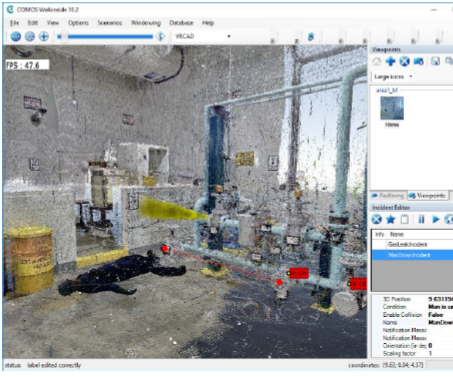
Task: Click the save icon in Viewpoints toolbar
Action: (x=435, y=61)
